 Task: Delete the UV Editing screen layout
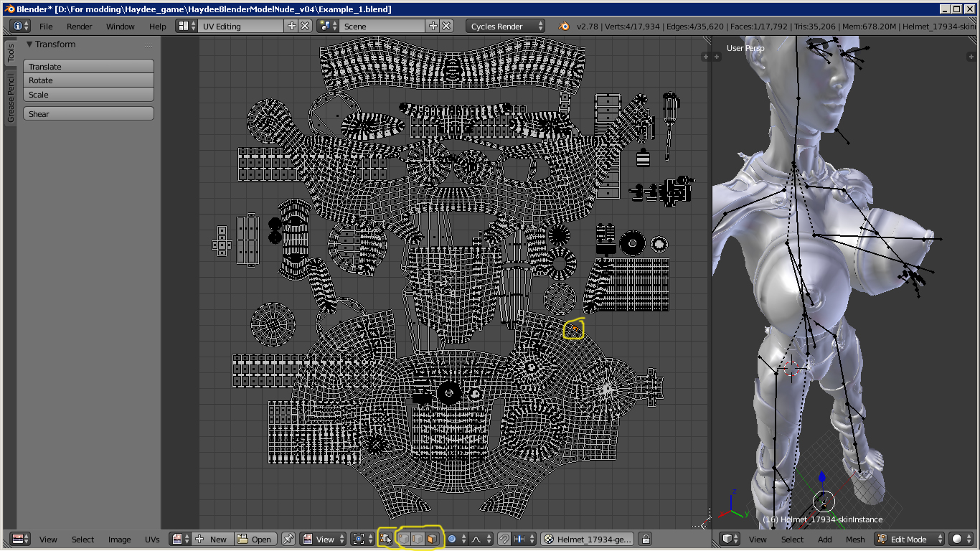pyautogui.click(x=305, y=26)
